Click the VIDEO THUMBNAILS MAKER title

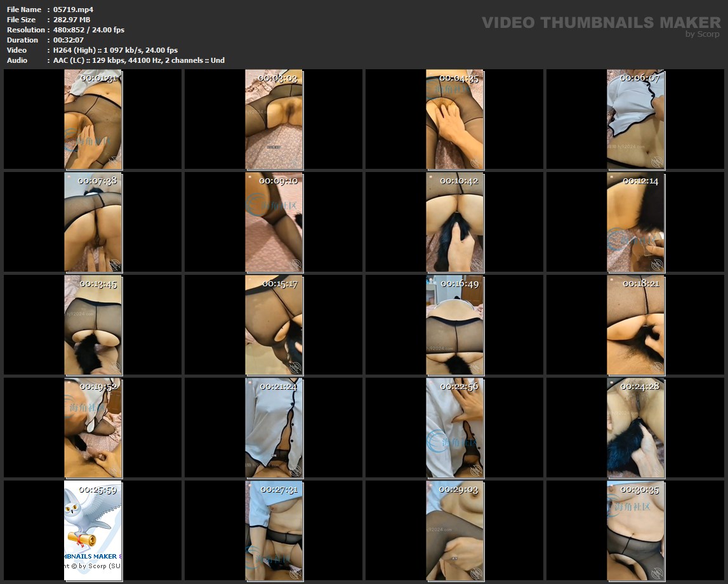601,22
